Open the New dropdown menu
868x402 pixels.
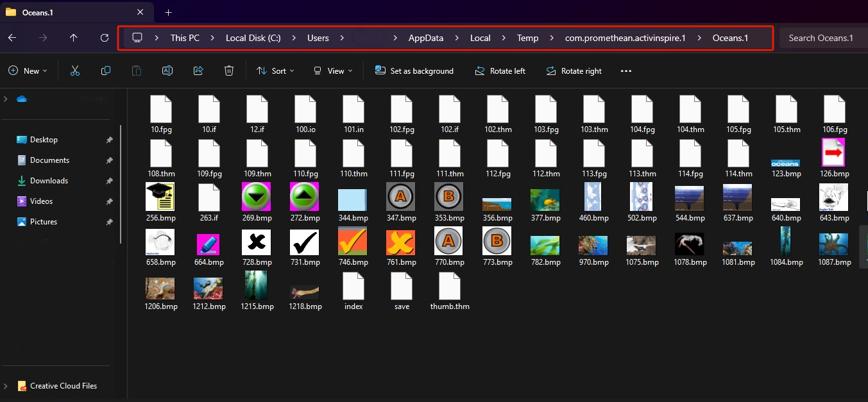click(x=27, y=71)
